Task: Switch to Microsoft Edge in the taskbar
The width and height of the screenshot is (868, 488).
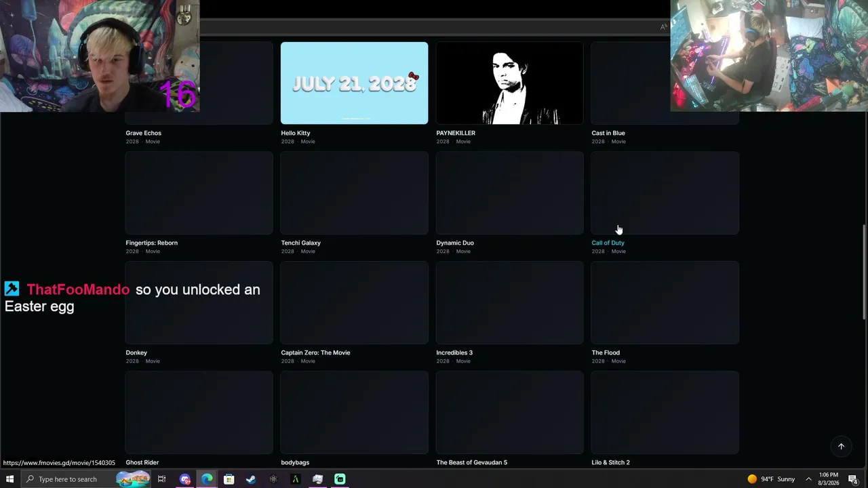Action: [207, 479]
